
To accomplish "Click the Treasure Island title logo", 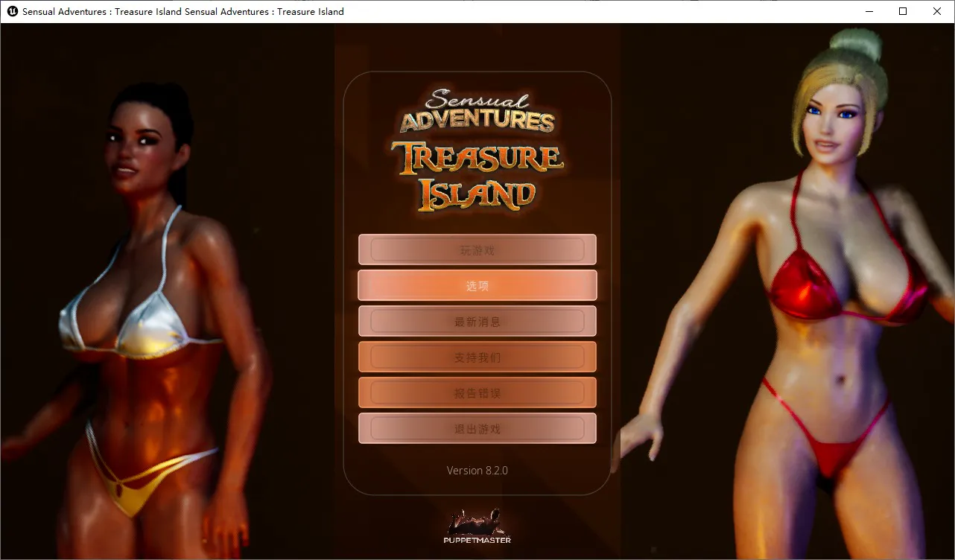I will pyautogui.click(x=477, y=175).
